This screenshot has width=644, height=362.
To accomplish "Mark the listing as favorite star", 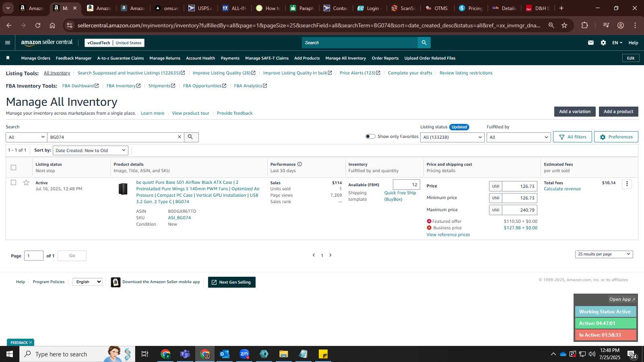I will click(x=26, y=183).
